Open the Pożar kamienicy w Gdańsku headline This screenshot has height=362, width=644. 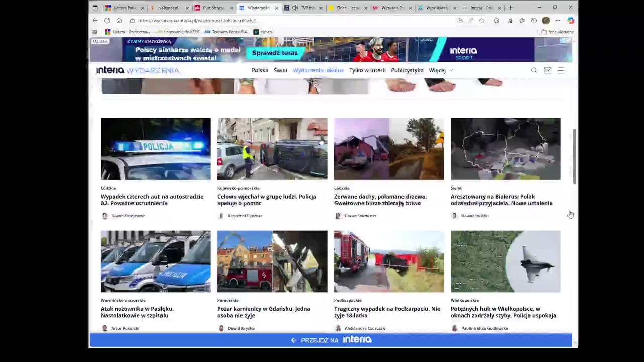click(x=264, y=312)
